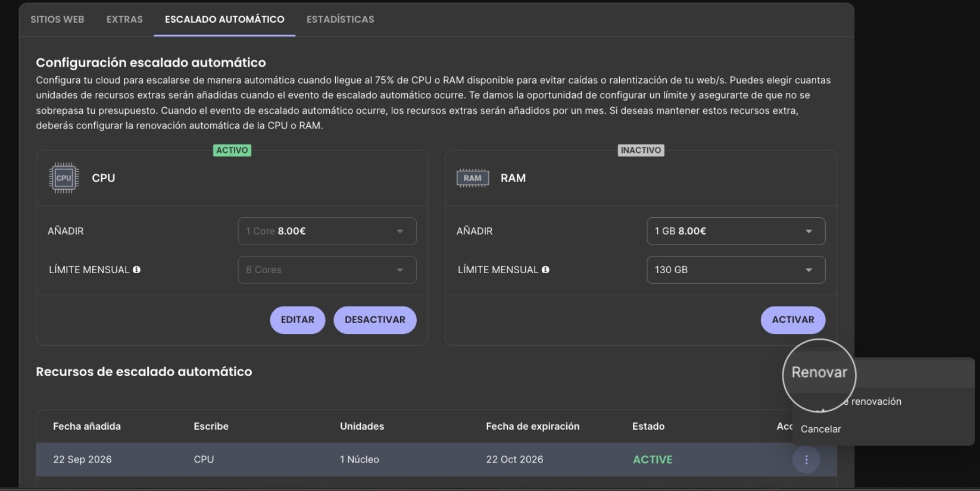980x491 pixels.
Task: Select the 22 Oct 2026 expiry cell
Action: point(514,459)
